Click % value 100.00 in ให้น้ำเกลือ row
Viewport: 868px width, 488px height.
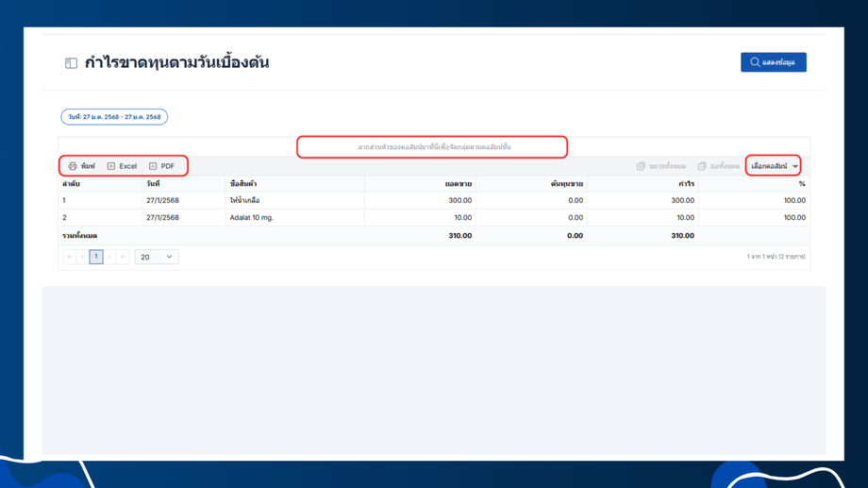click(x=754, y=200)
